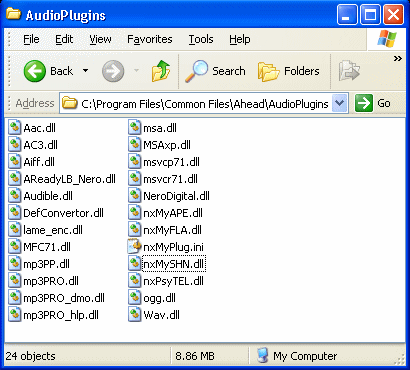Maximize the AudioPlugins window

pos(370,15)
